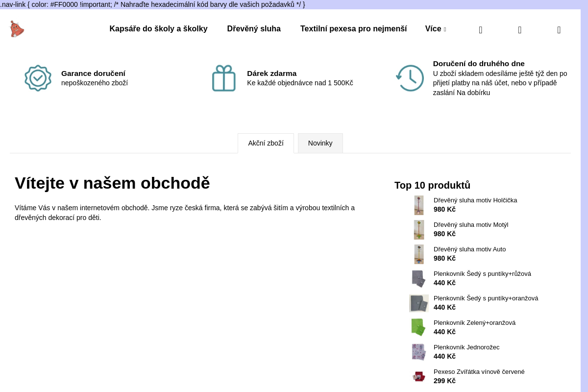Click the middle of three header icons
The image size is (588, 392).
tap(519, 30)
